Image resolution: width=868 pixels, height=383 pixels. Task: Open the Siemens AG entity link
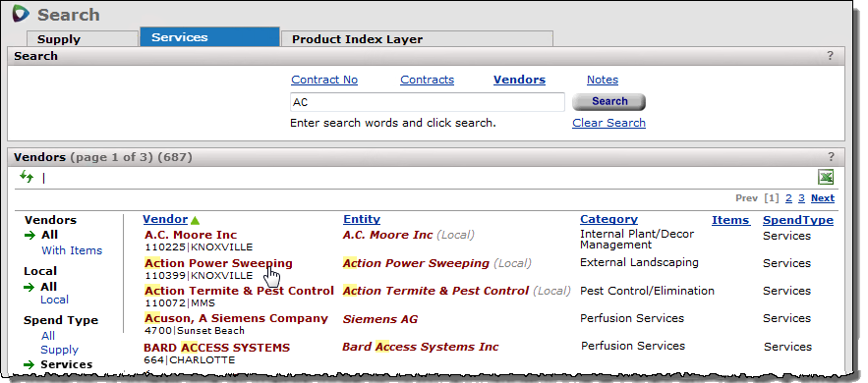380,319
